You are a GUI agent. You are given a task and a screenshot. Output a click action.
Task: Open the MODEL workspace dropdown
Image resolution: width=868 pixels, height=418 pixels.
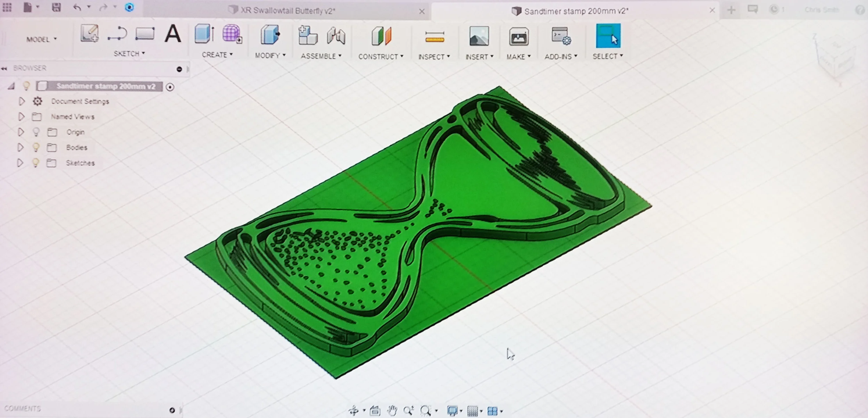(41, 39)
